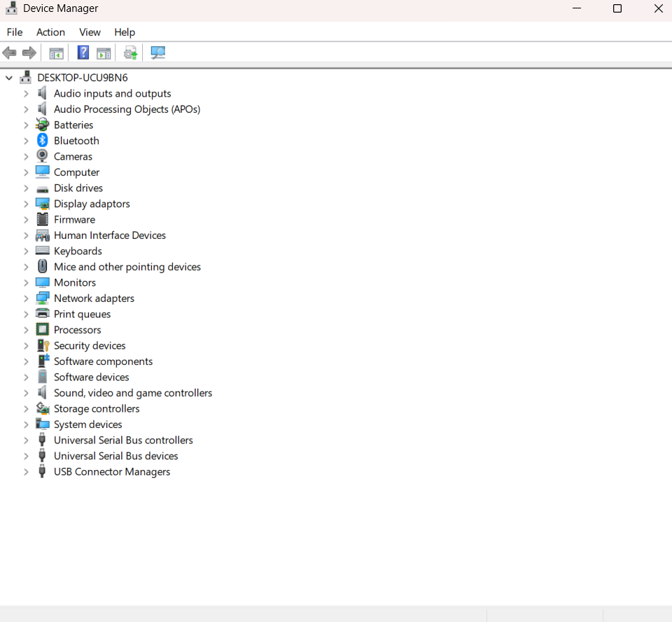
Task: Expand the Bluetooth category chevron
Action: [27, 140]
